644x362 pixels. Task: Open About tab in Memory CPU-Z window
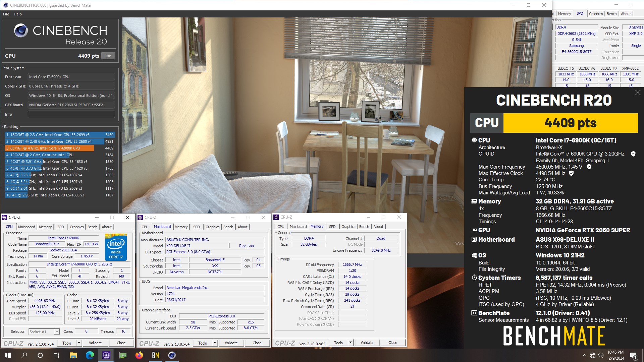(x=378, y=227)
